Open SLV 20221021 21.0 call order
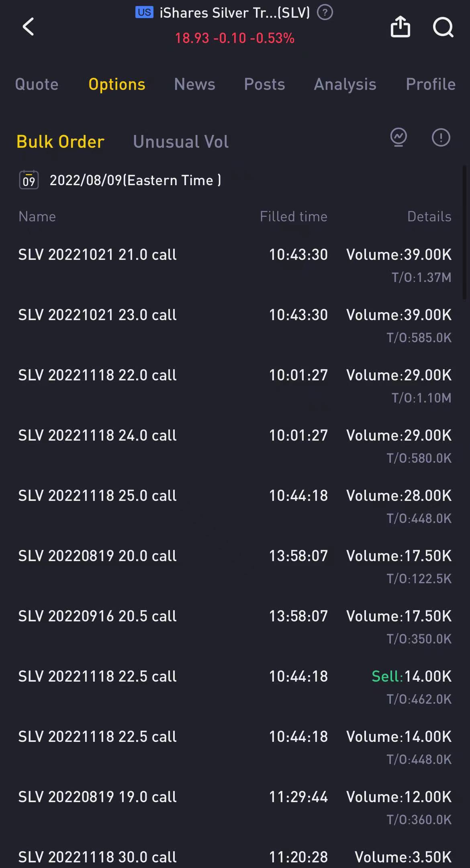Viewport: 470px width, 868px height. [235, 265]
